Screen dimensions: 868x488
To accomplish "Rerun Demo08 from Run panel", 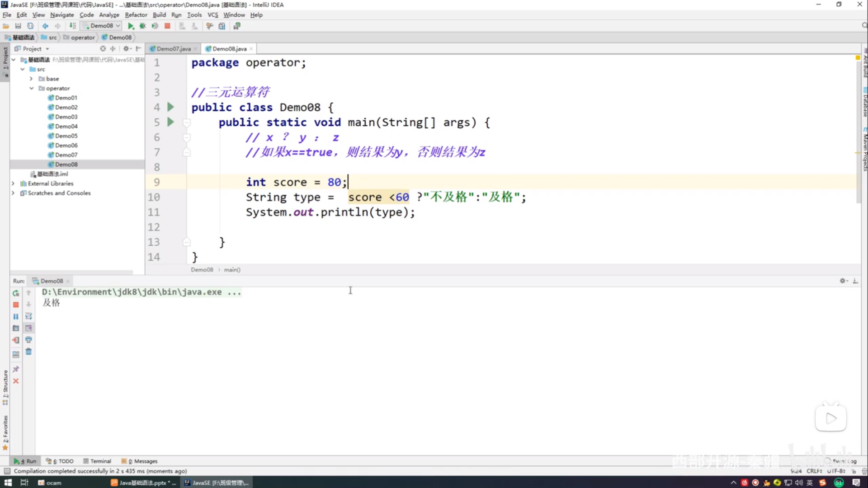I will click(16, 293).
